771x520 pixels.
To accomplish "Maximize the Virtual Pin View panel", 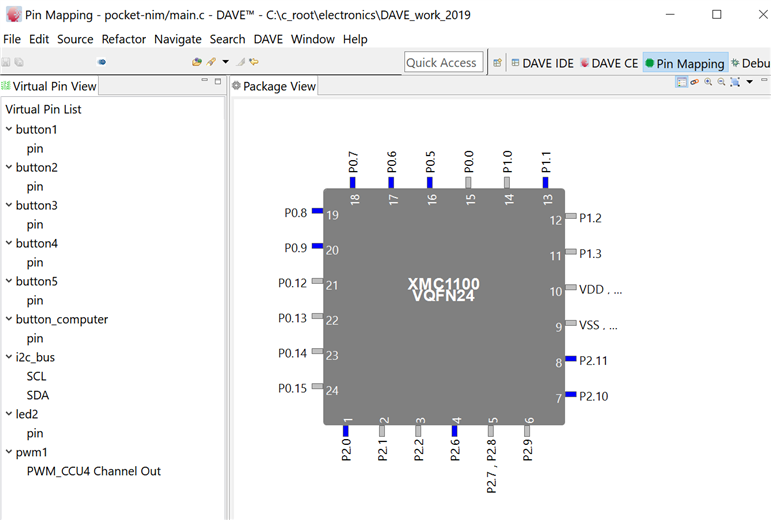I will tap(218, 81).
